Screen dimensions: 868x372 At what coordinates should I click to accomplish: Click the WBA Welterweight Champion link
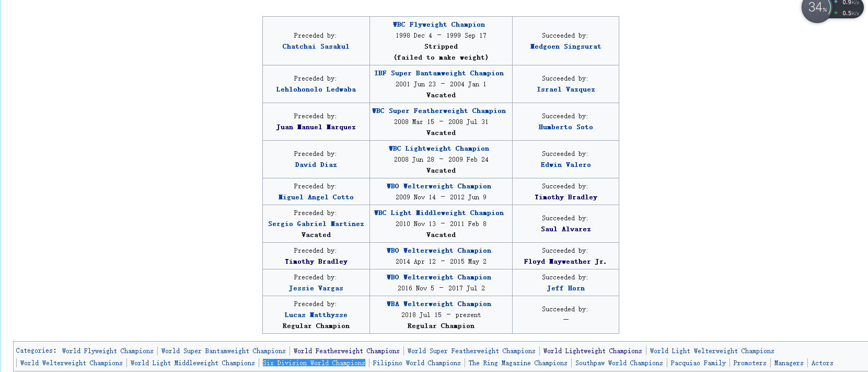[x=439, y=304]
